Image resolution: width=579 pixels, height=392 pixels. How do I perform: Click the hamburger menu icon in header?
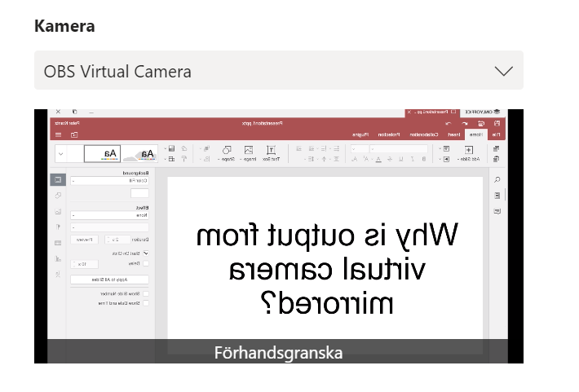[x=59, y=134]
